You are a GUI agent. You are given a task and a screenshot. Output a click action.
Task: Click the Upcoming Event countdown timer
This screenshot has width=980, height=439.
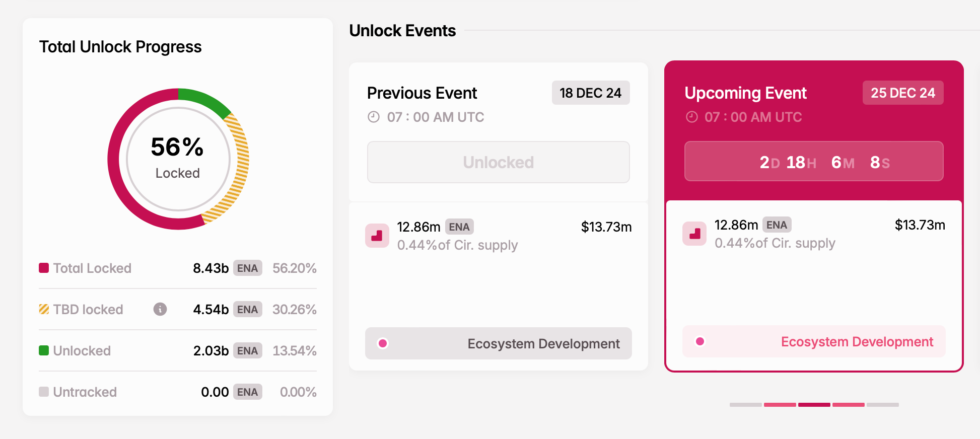pyautogui.click(x=814, y=162)
